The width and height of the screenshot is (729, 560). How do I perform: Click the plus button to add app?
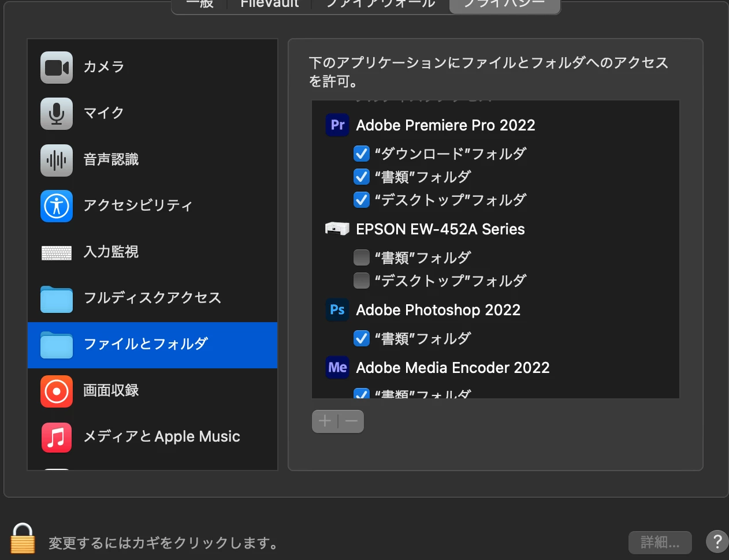[x=325, y=421]
